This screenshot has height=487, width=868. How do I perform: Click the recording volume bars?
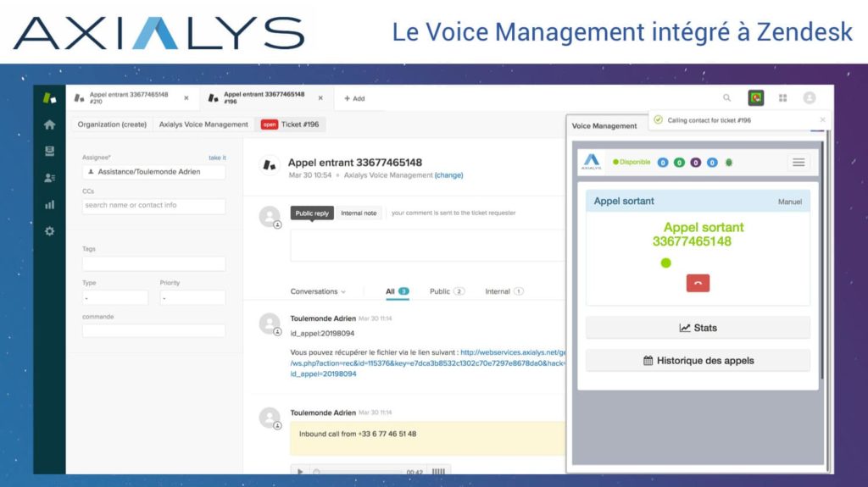[x=438, y=472]
